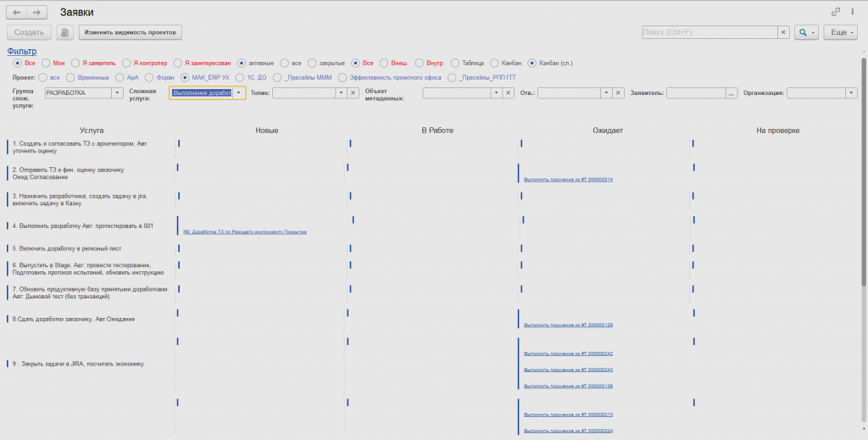Click Изменить видимость проектов button
Image resolution: width=868 pixels, height=440 pixels.
(x=130, y=32)
